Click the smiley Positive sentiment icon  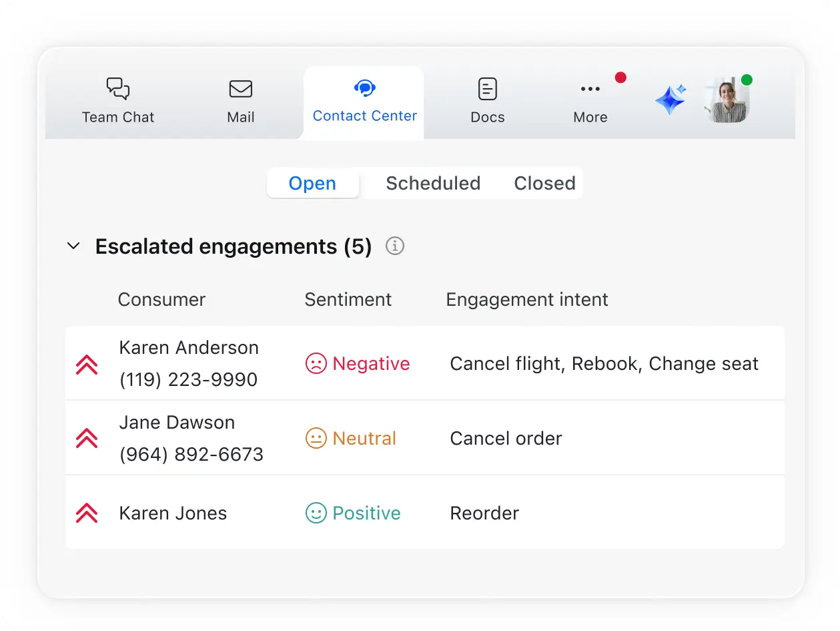click(x=316, y=513)
